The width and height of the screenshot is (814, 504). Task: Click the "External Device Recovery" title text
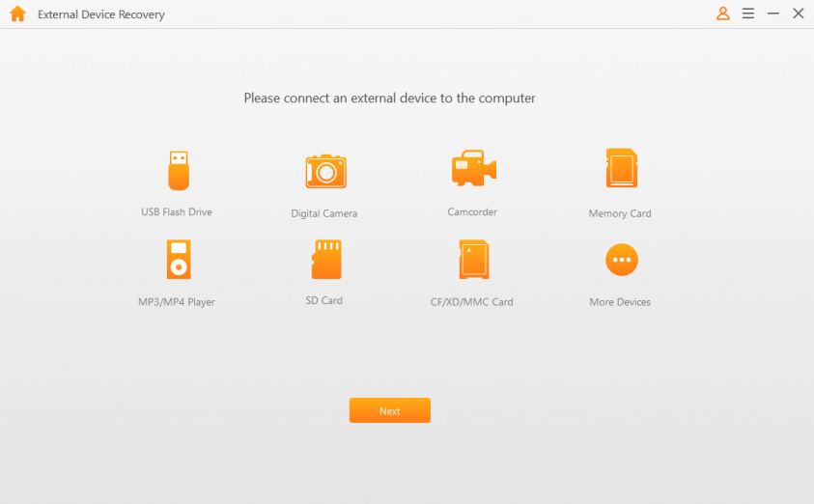(101, 14)
